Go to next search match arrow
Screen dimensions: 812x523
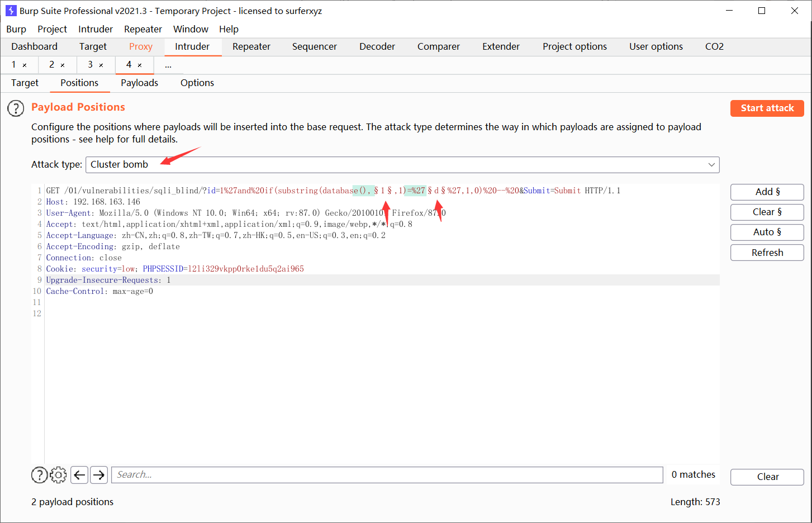click(x=99, y=475)
